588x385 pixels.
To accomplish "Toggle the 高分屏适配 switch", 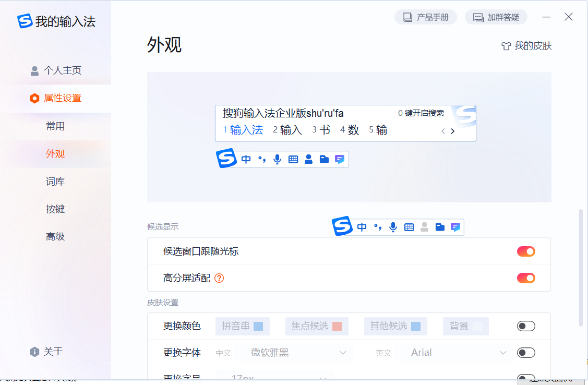I will click(x=526, y=278).
